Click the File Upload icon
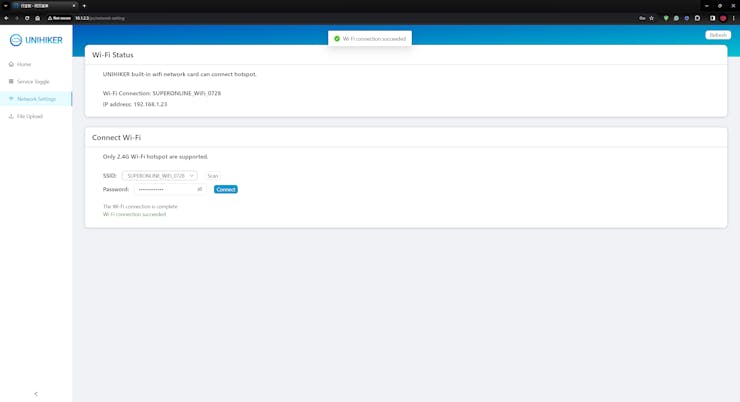Screen dimensions: 740x402 [x=11, y=117]
